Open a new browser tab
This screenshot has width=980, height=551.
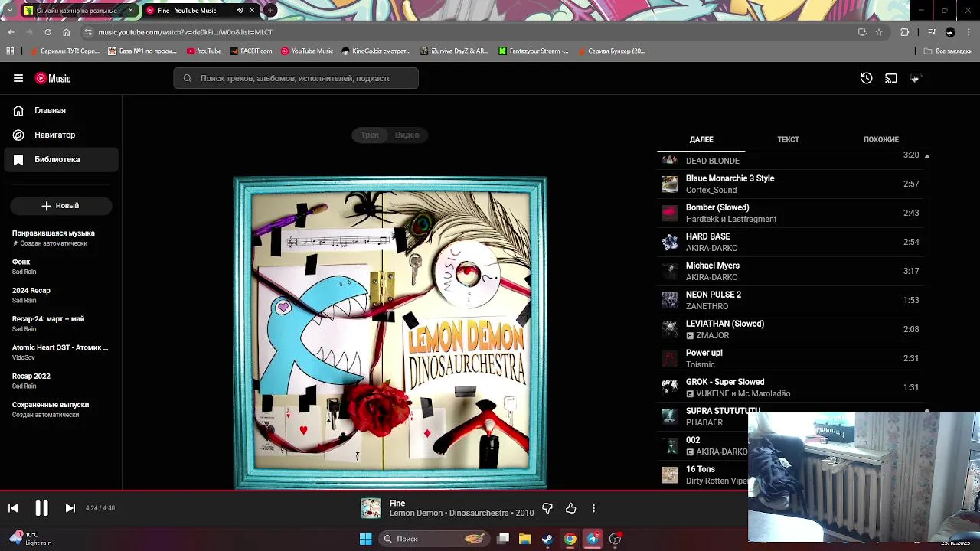pos(270,11)
